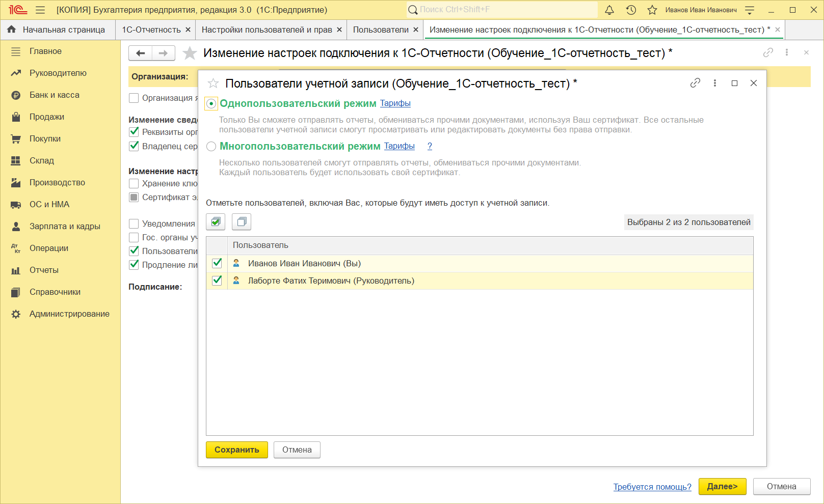Open Главное section
This screenshot has height=504, width=824.
pyautogui.click(x=60, y=51)
